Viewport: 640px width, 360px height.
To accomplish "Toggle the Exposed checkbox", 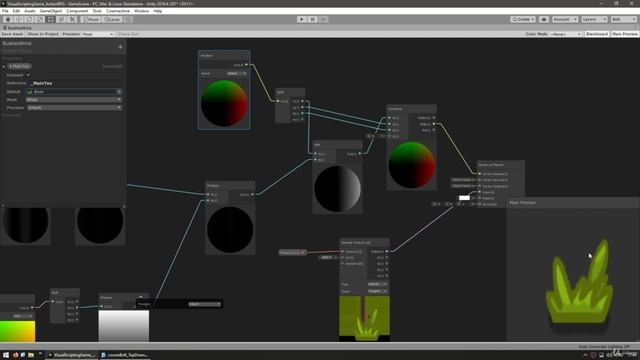I will click(28, 75).
